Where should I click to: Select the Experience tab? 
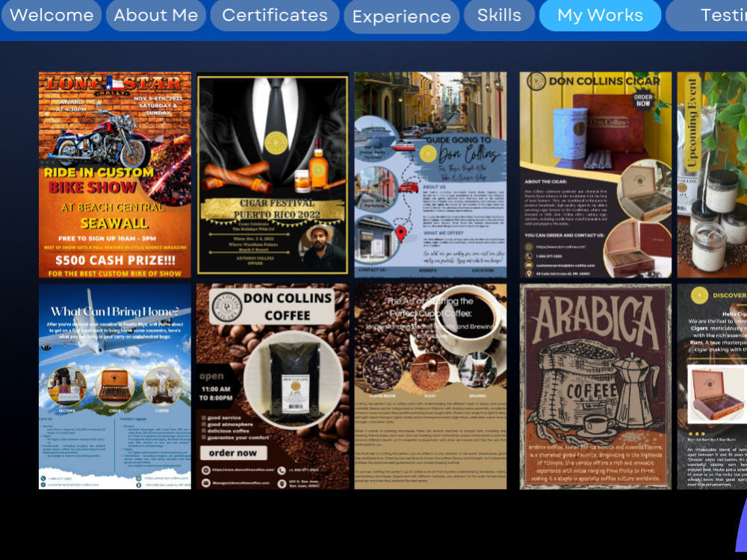click(402, 16)
